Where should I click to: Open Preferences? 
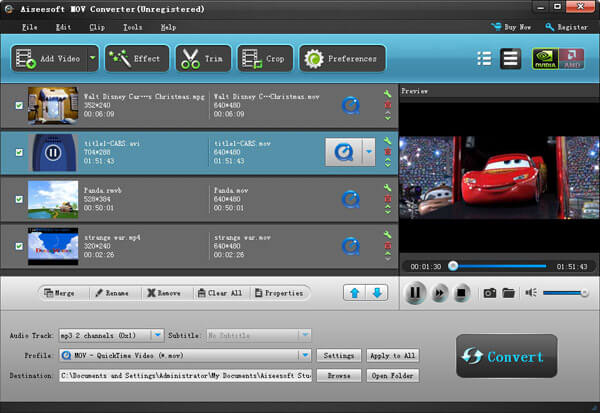coord(342,59)
